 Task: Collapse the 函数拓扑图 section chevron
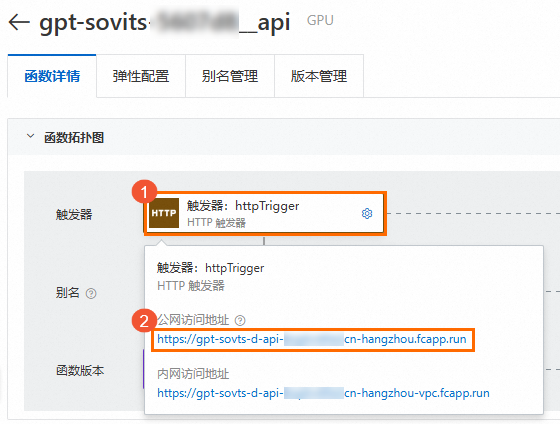31,136
